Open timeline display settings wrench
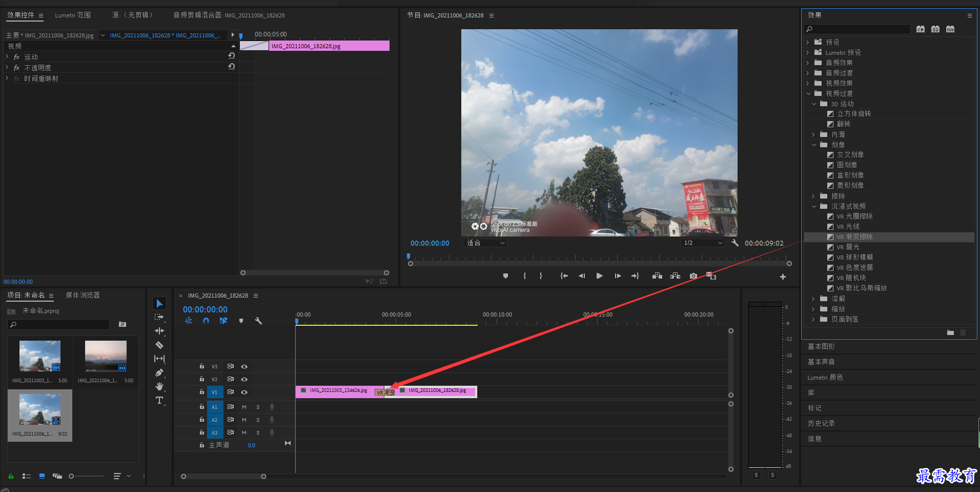 pyautogui.click(x=258, y=321)
